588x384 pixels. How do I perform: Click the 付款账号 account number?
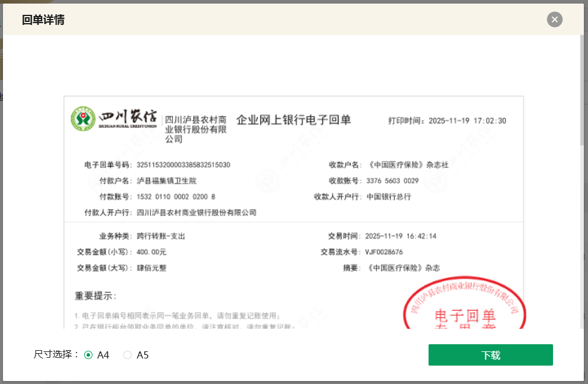pos(175,196)
